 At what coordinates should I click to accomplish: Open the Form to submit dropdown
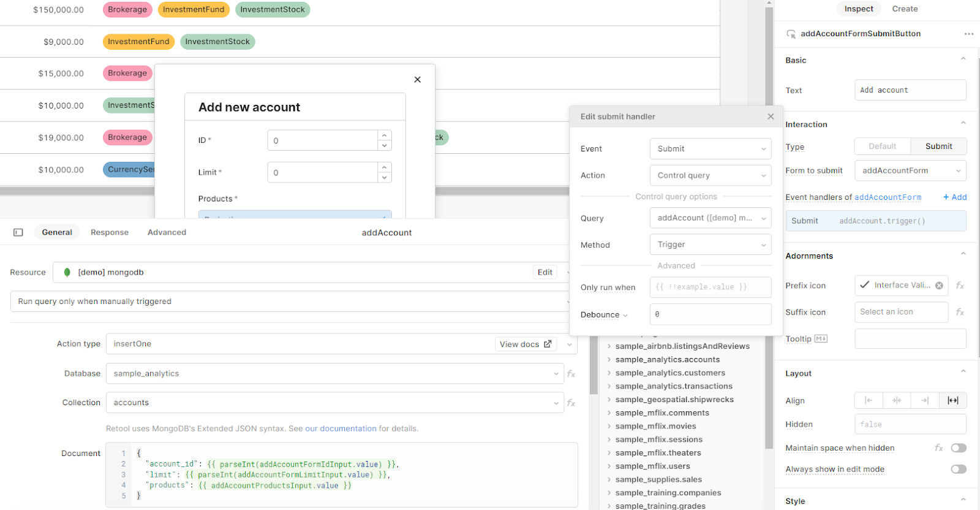pyautogui.click(x=910, y=170)
